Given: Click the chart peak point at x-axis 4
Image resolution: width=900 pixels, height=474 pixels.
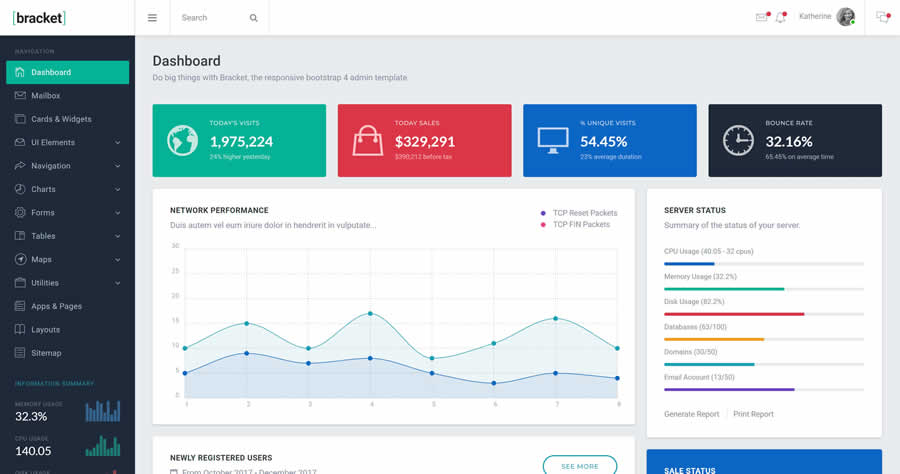Looking at the screenshot, I should pyautogui.click(x=370, y=313).
